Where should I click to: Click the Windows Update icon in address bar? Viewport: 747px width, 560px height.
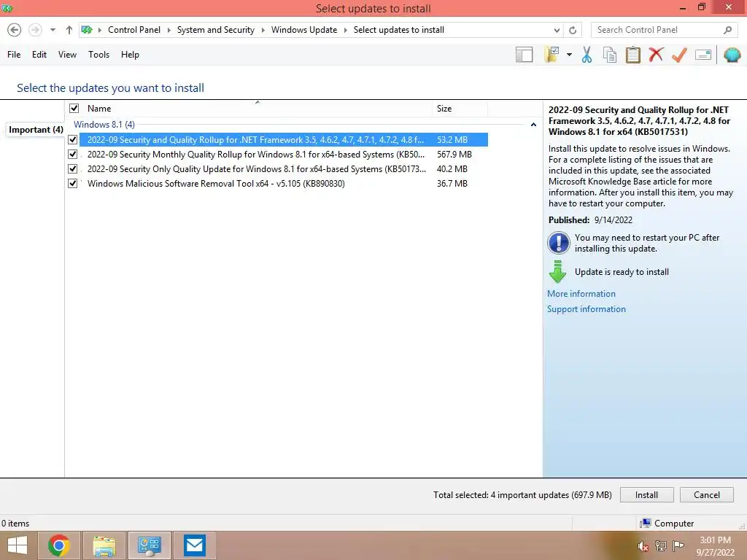(87, 30)
